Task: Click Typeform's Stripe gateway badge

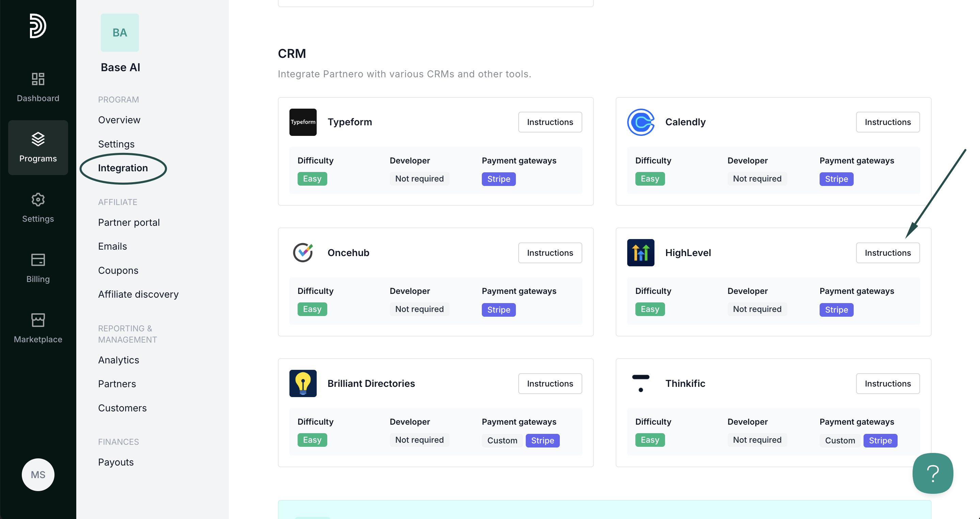Action: (x=499, y=179)
